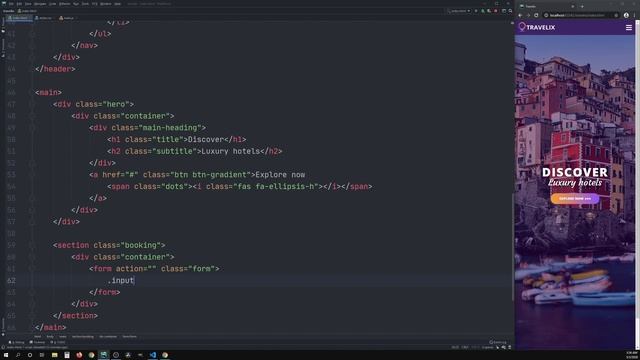Image resolution: width=640 pixels, height=360 pixels.
Task: Click the Search Everywhere magnifier icon
Action: tap(510, 11)
